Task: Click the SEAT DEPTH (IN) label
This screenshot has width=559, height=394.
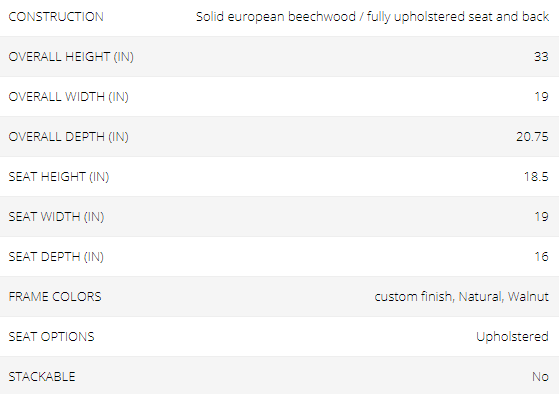Action: pyautogui.click(x=56, y=256)
